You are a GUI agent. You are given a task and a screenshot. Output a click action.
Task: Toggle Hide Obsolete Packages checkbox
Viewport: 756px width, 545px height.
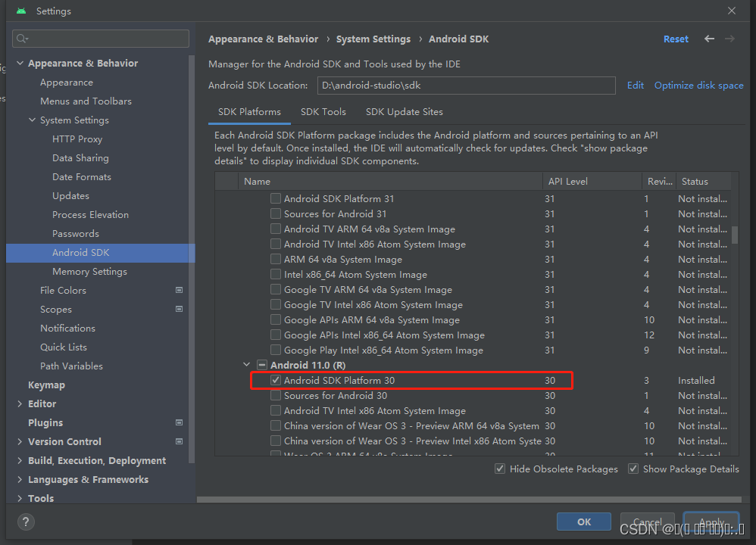coord(500,469)
